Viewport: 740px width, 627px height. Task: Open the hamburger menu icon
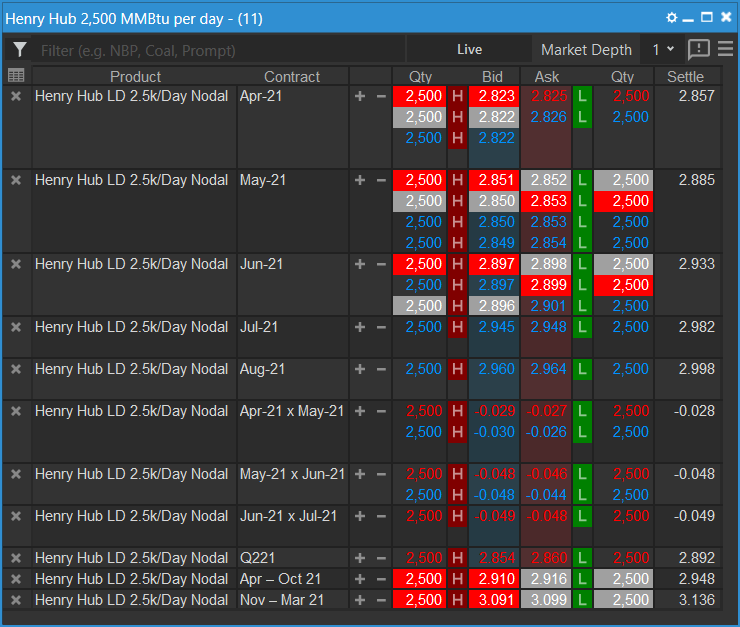point(725,49)
